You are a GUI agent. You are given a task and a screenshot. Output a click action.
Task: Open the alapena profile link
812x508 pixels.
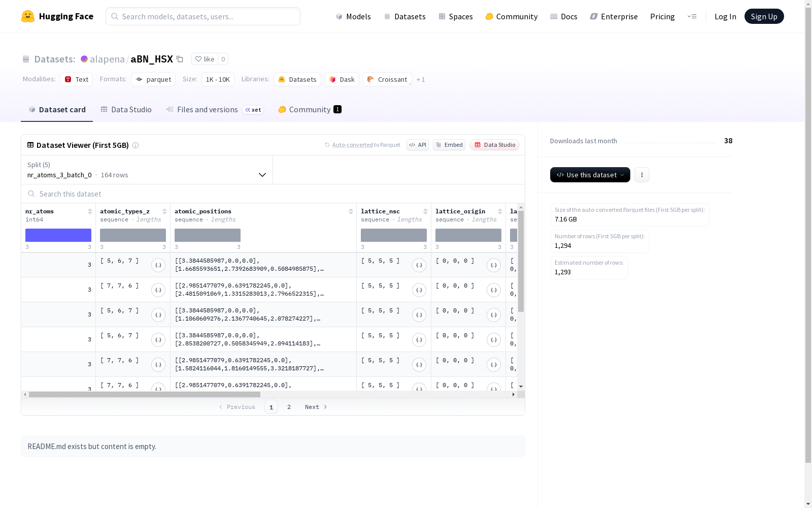[107, 59]
